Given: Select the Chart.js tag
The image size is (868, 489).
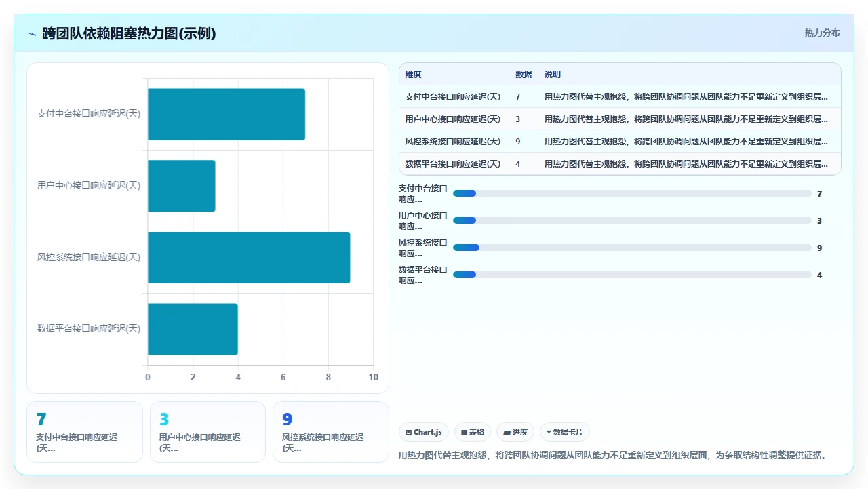Looking at the screenshot, I should click(424, 432).
